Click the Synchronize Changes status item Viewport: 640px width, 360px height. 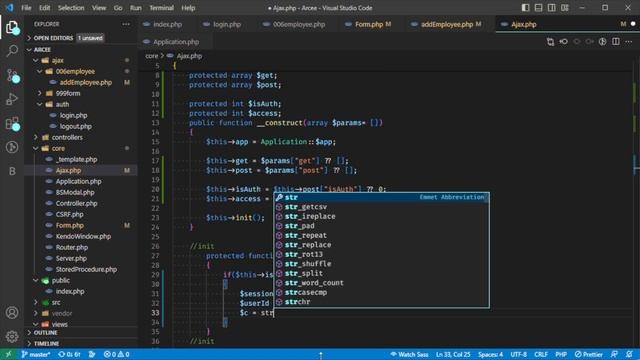point(69,354)
